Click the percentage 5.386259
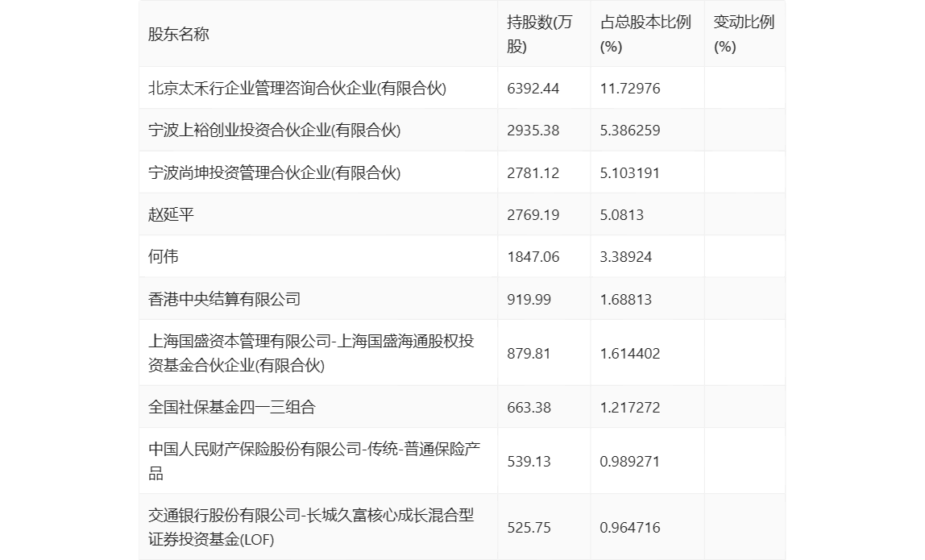Screen dimensions: 925x560 click(630, 131)
